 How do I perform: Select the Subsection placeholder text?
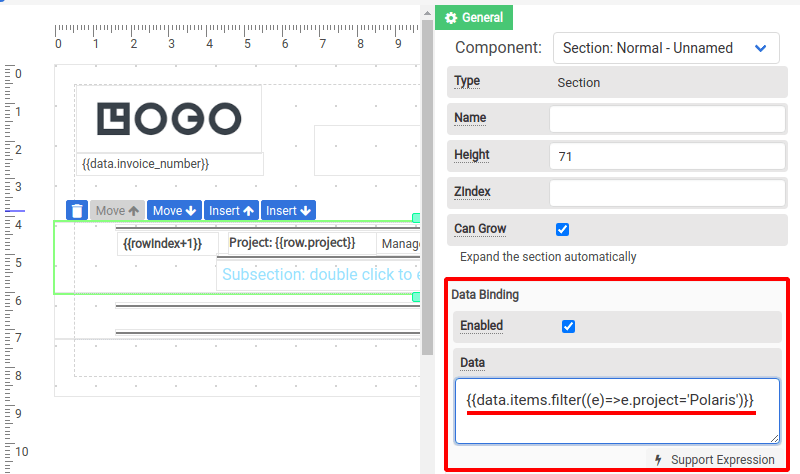point(321,275)
